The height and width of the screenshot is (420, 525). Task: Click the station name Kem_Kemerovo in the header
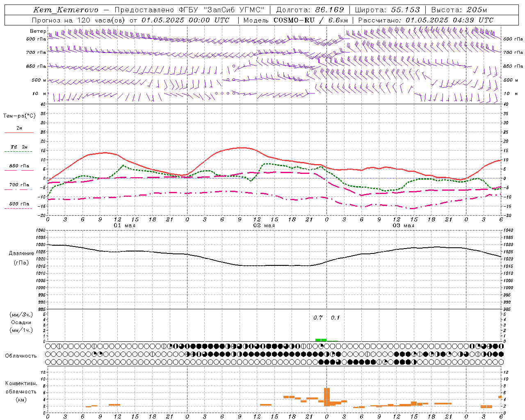pos(66,10)
